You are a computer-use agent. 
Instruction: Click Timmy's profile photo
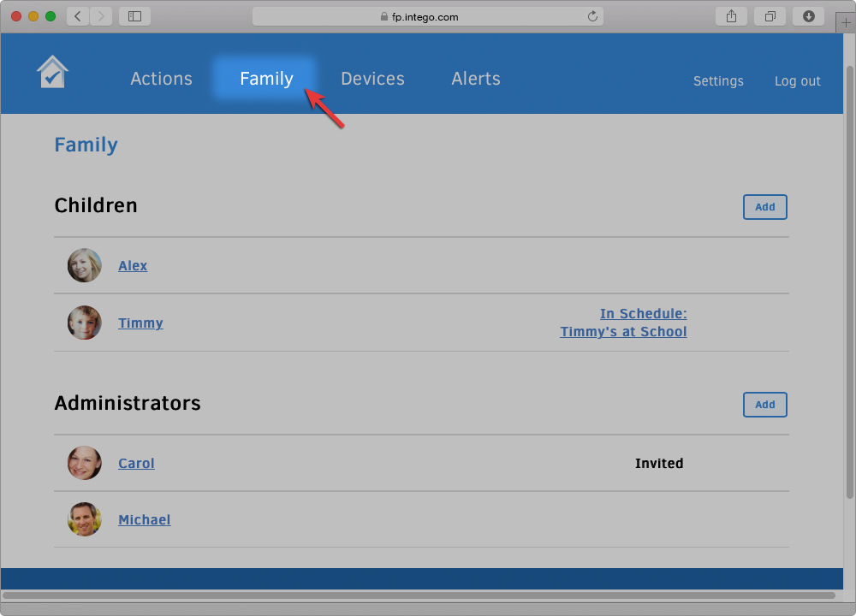click(85, 323)
